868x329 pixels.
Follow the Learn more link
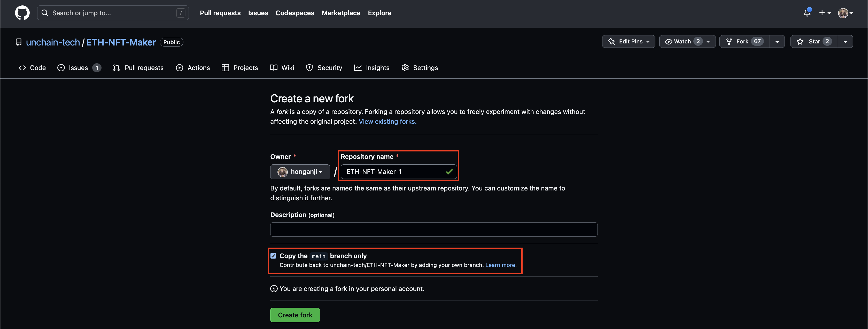pyautogui.click(x=501, y=265)
